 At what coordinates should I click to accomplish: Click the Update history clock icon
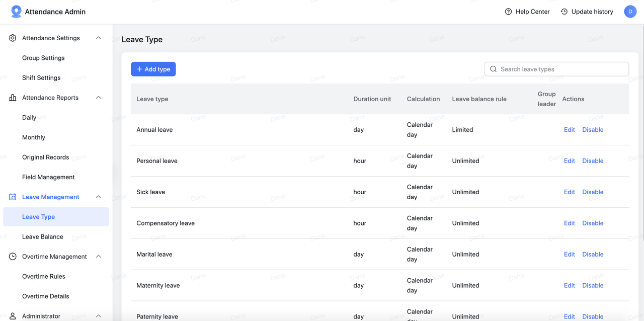point(564,12)
